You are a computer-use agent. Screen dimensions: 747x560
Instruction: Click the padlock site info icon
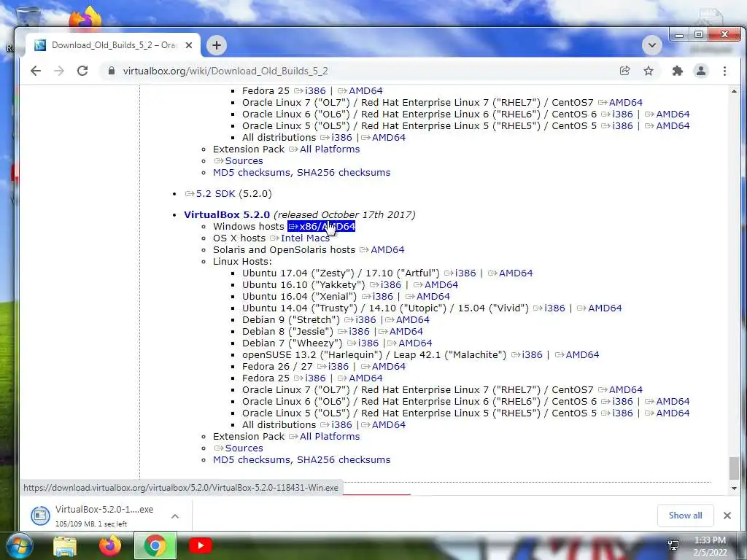point(112,71)
